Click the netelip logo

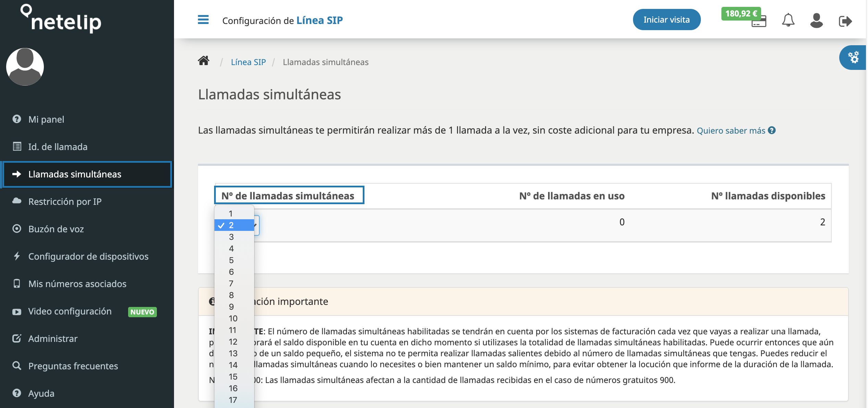[61, 18]
